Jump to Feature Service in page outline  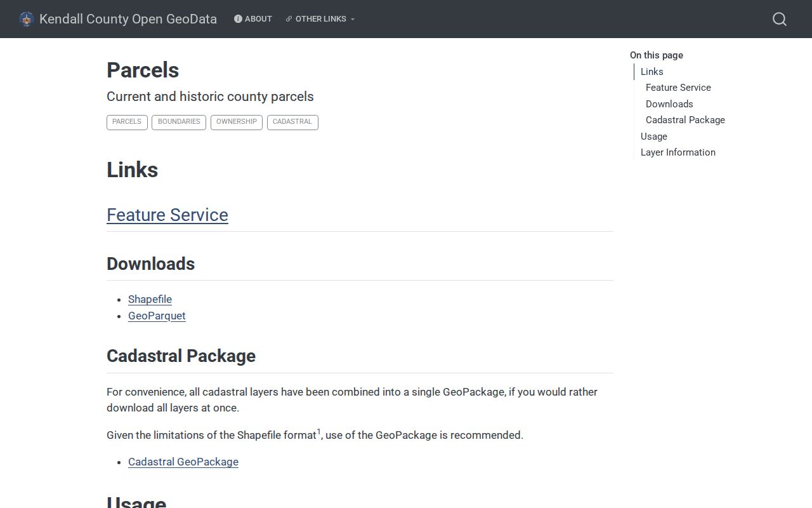[x=678, y=88]
